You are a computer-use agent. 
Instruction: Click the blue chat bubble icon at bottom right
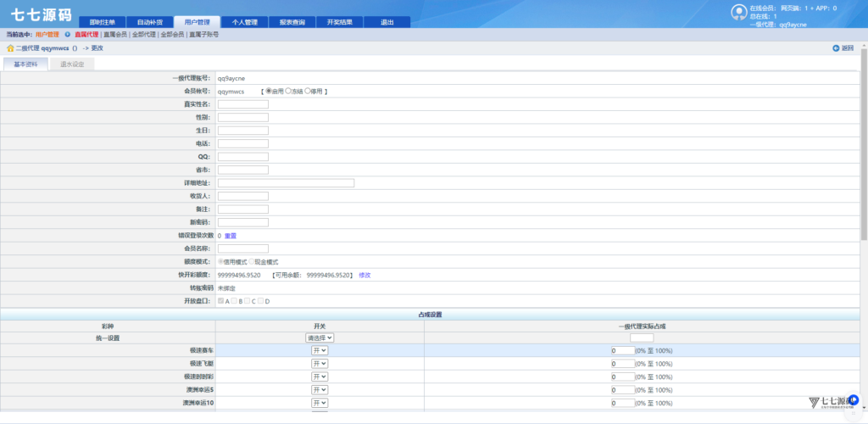click(854, 399)
